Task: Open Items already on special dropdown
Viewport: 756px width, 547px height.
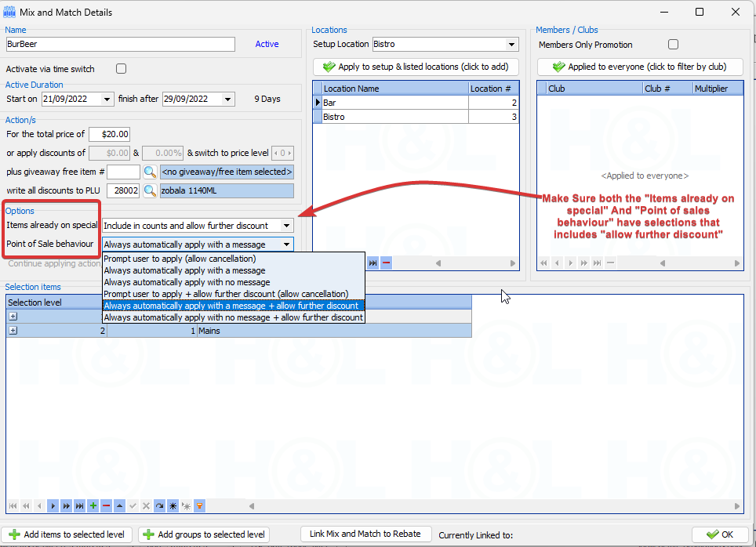Action: pos(287,226)
